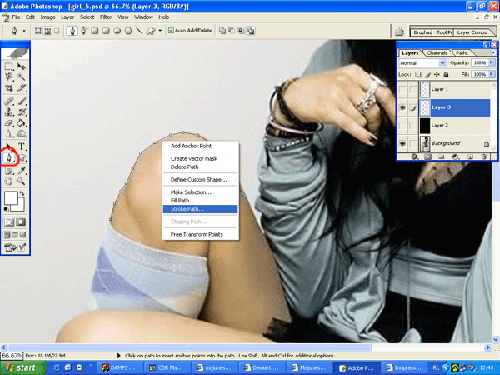Select the Eraser tool
The height and width of the screenshot is (375, 500).
click(x=9, y=123)
